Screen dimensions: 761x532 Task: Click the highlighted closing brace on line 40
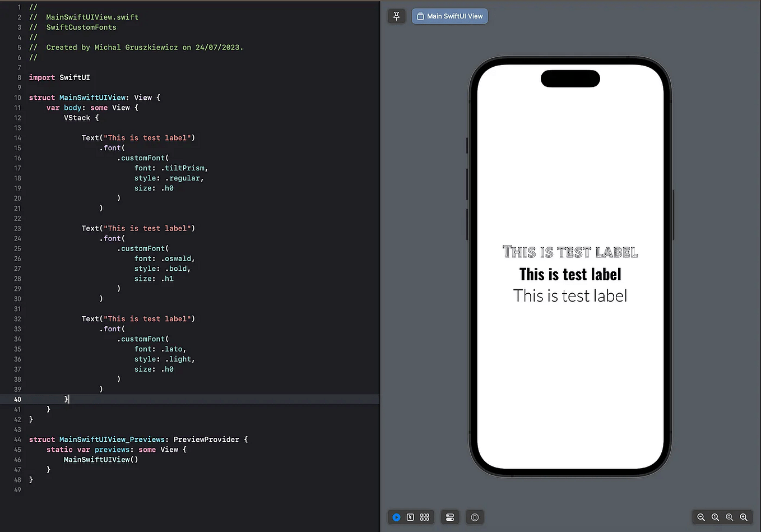tap(66, 399)
